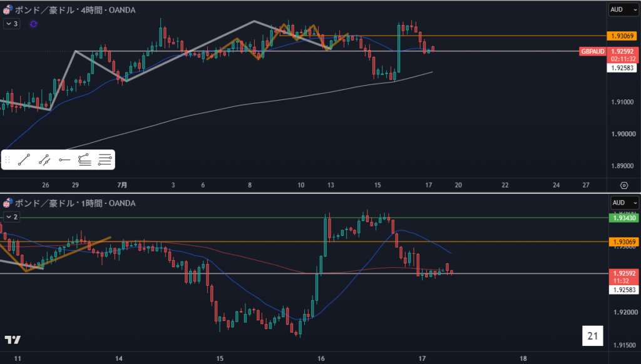Select the green 1.93430 price label in the 1-hour chart
The height and width of the screenshot is (364, 641).
[x=623, y=218]
